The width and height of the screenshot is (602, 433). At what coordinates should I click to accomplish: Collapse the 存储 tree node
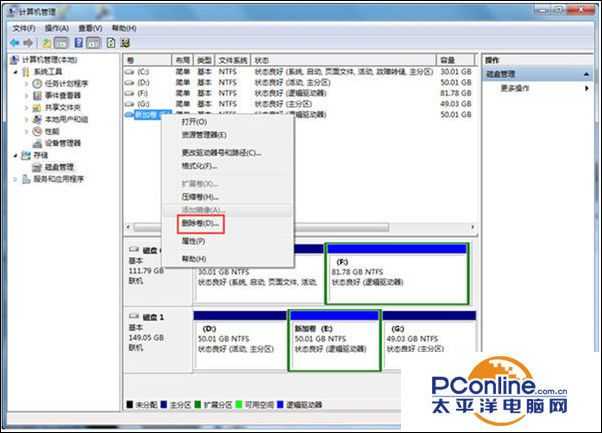click(x=16, y=155)
